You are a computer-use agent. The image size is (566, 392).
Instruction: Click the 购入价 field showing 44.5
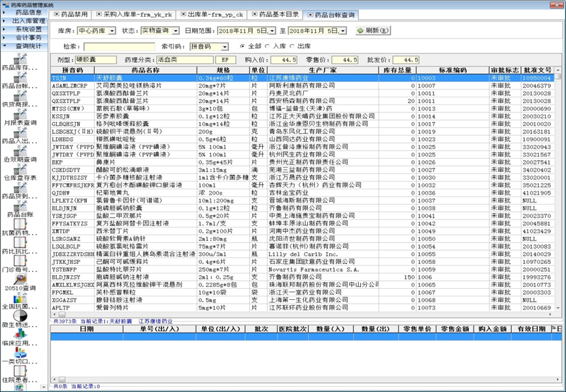pos(284,60)
